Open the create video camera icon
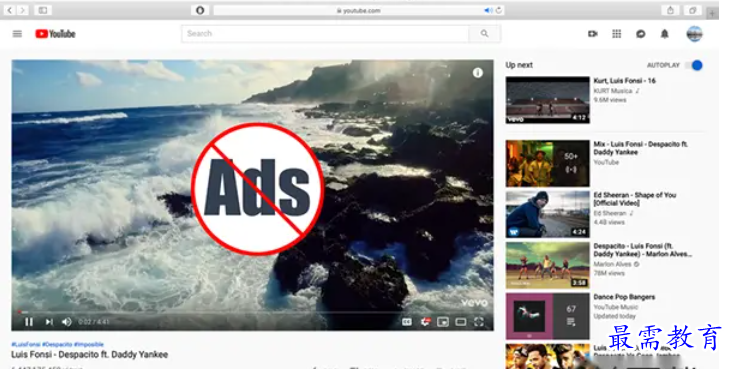730x369 pixels. [593, 34]
